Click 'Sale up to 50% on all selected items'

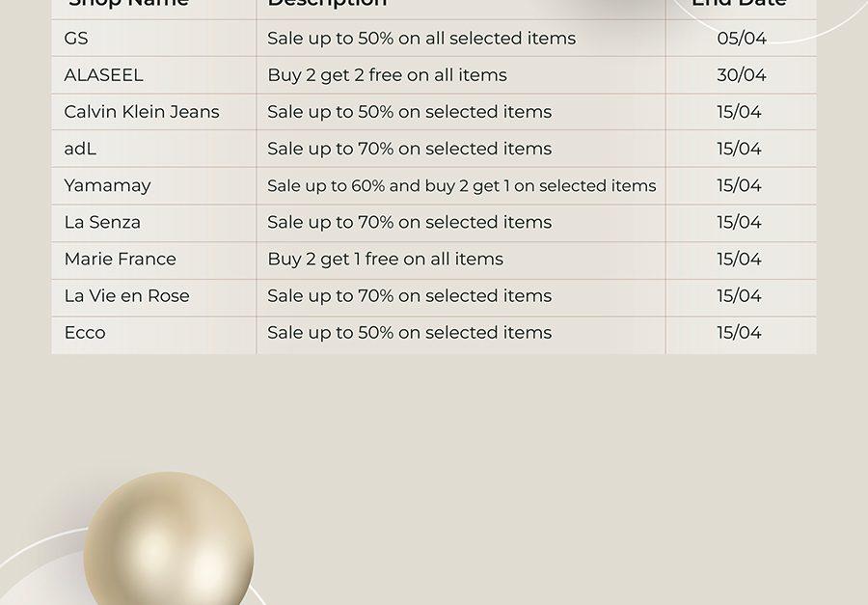pyautogui.click(x=421, y=39)
